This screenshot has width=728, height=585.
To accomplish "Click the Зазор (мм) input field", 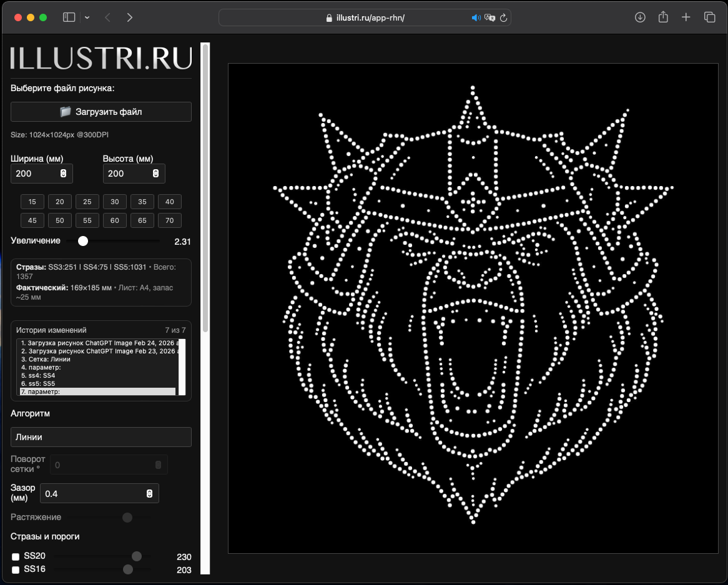I will tap(94, 493).
